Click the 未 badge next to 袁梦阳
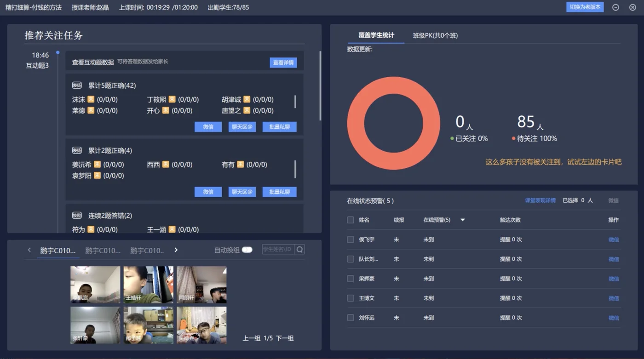The image size is (644, 359). [98, 175]
